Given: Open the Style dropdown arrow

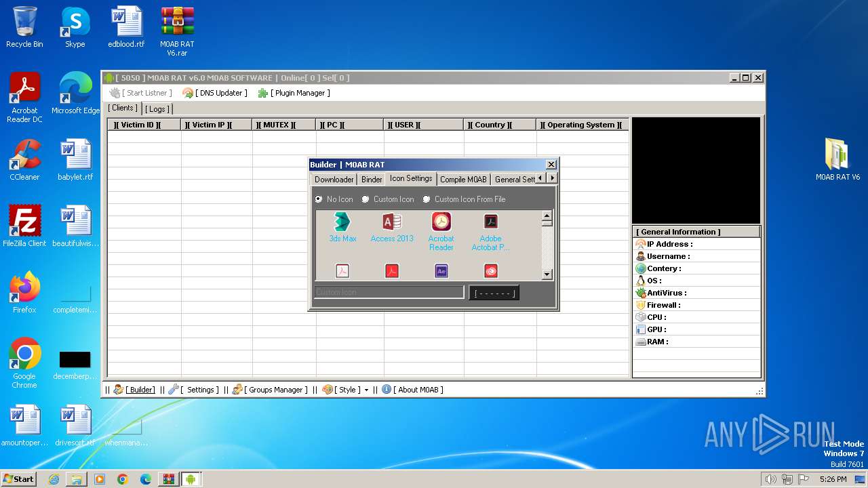Looking at the screenshot, I should pyautogui.click(x=366, y=390).
